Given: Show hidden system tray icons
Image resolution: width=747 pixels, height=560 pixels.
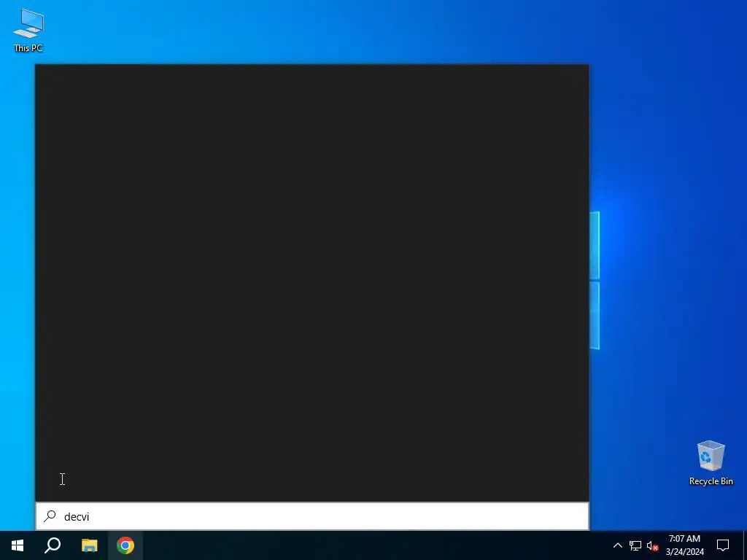Looking at the screenshot, I should pyautogui.click(x=617, y=545).
